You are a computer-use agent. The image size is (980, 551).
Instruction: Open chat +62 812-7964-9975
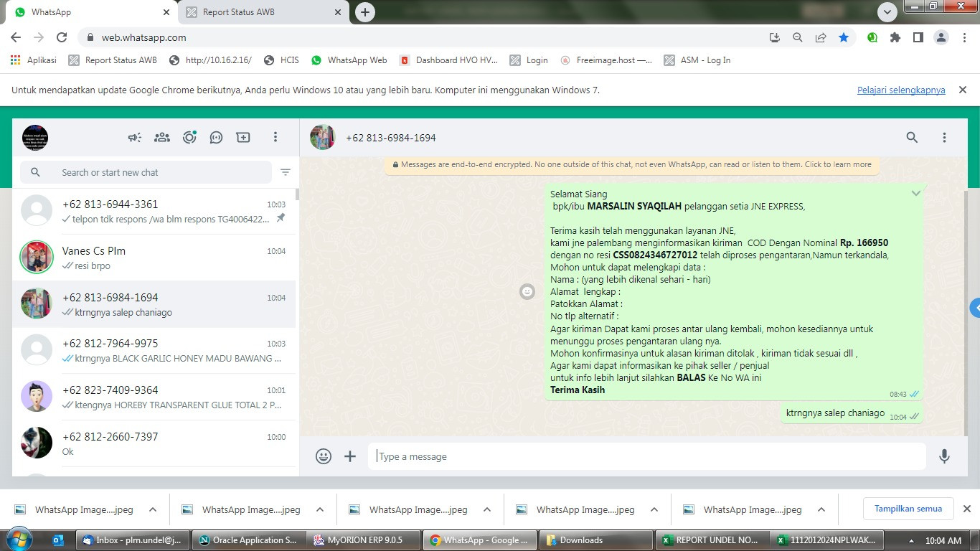point(154,350)
